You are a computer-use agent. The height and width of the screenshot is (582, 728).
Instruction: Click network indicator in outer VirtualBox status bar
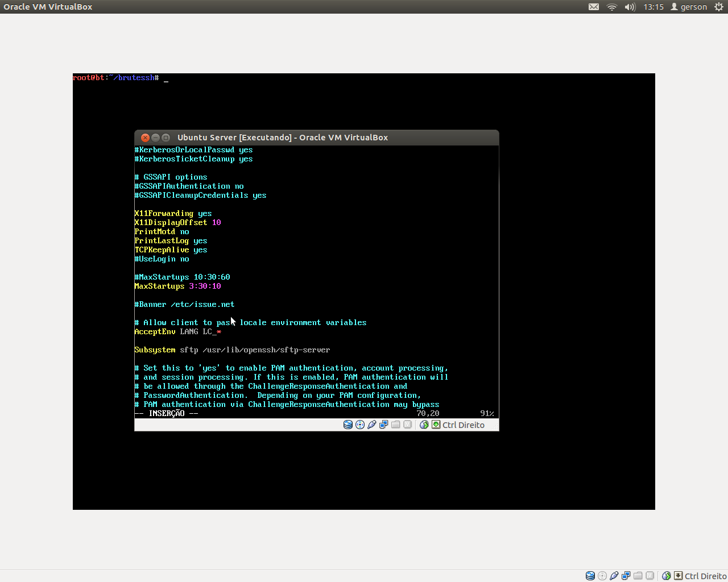(626, 576)
